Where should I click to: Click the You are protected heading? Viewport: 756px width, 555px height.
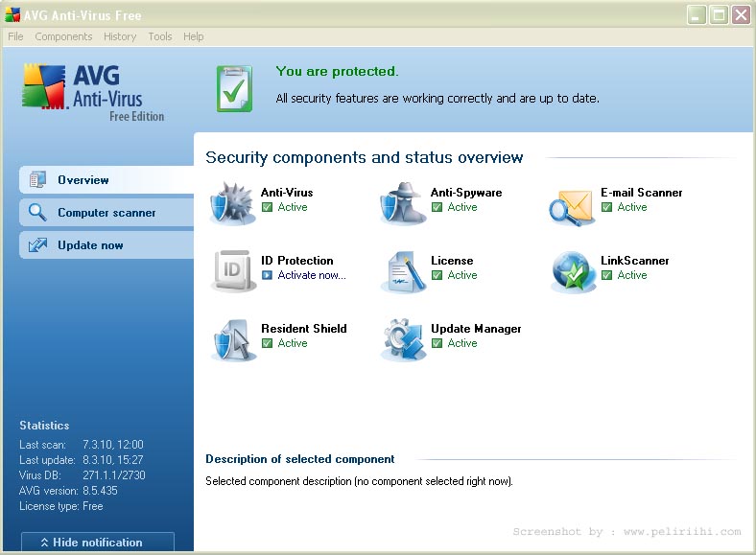(337, 71)
